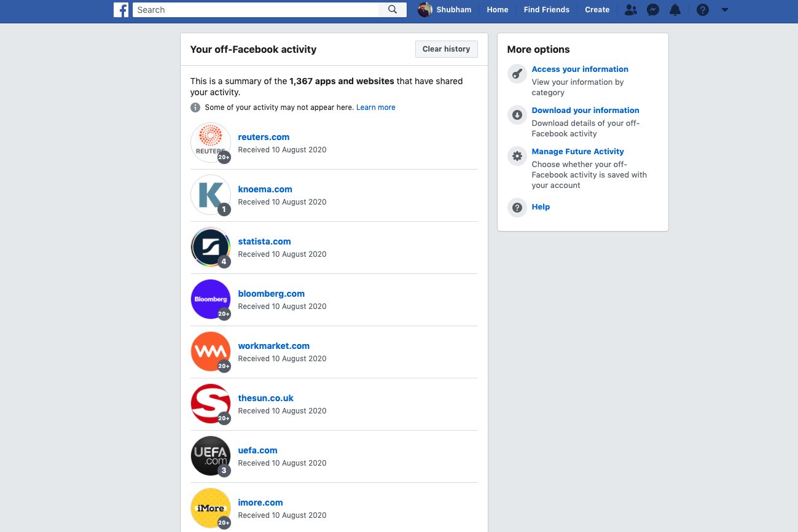This screenshot has width=798, height=532.
Task: Click the Bloomberg purple logo
Action: click(211, 299)
